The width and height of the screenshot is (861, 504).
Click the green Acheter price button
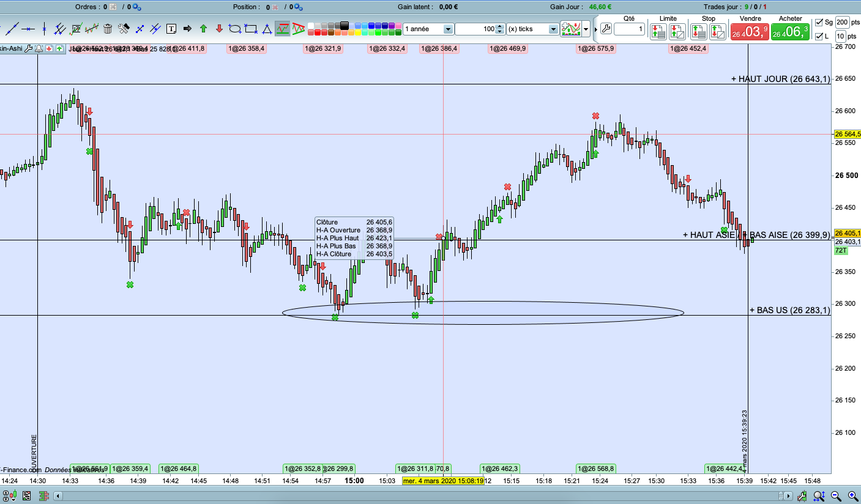click(790, 31)
